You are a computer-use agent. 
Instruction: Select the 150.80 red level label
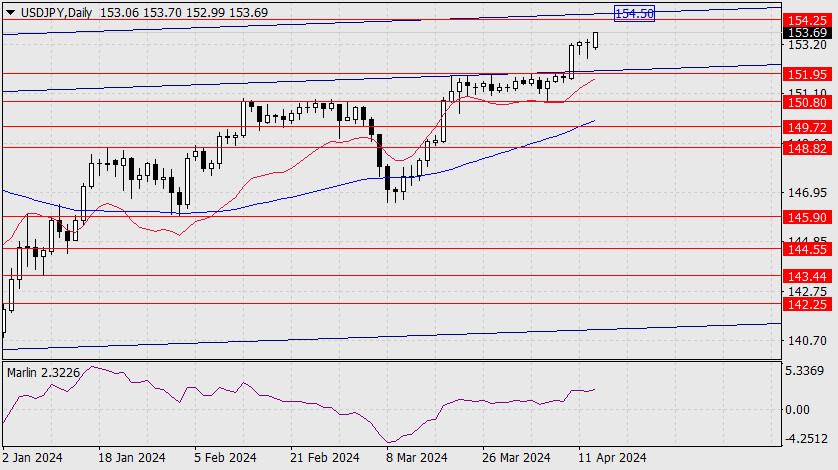[x=808, y=102]
